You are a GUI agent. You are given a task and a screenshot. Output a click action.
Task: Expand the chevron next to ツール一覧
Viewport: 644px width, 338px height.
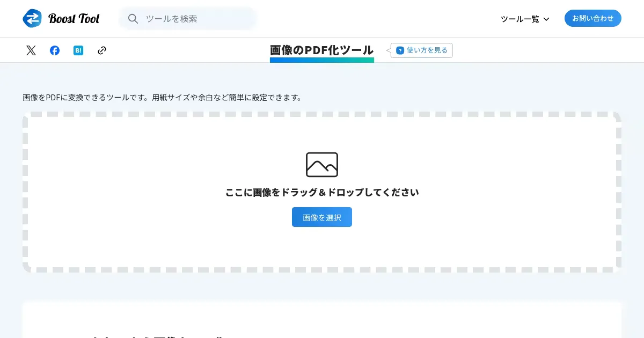click(x=546, y=19)
